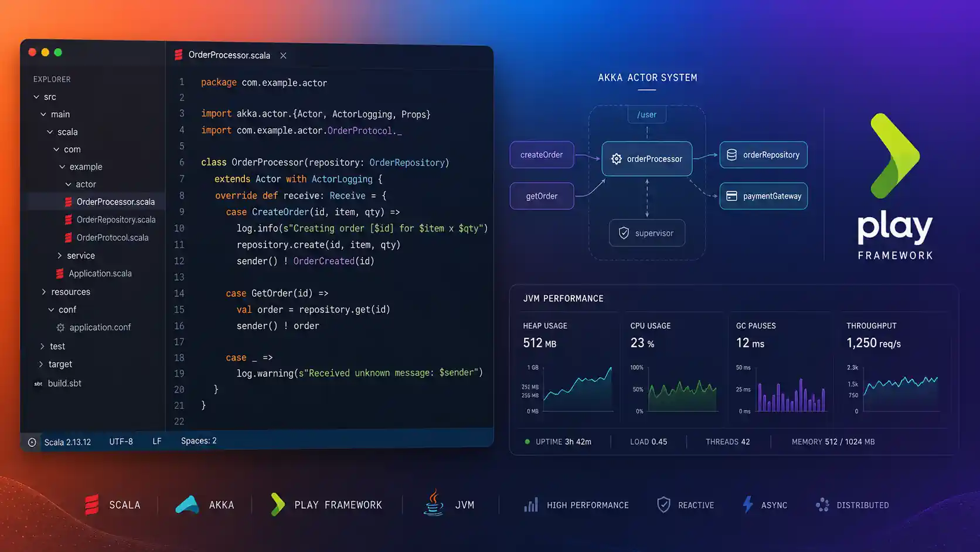This screenshot has width=980, height=552.
Task: Click Scala 2.13.12 in status bar
Action: [x=67, y=442]
